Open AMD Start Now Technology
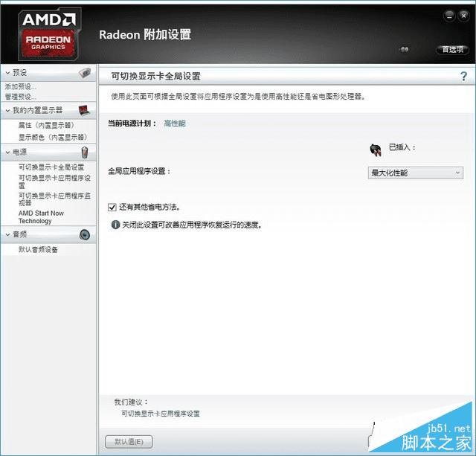Screen dimensions: 476x456 point(41,217)
